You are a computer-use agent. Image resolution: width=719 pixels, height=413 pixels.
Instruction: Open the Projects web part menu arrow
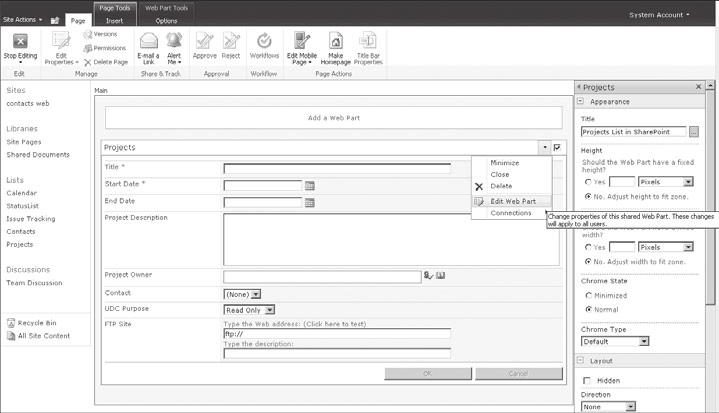pos(545,147)
